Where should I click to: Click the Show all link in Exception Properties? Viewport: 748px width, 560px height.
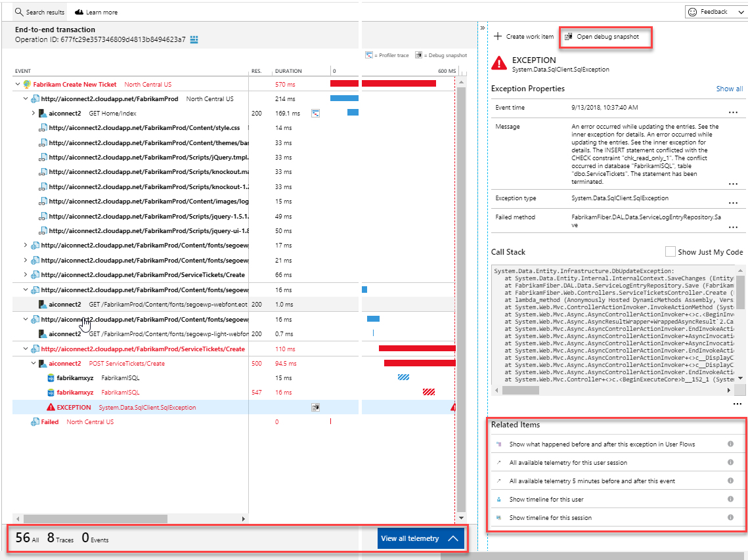pos(729,89)
